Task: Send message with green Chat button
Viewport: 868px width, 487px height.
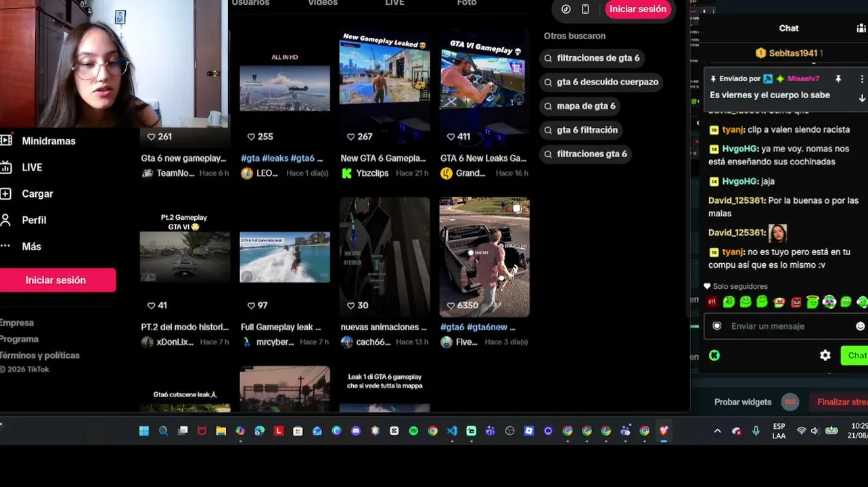Action: click(x=854, y=355)
